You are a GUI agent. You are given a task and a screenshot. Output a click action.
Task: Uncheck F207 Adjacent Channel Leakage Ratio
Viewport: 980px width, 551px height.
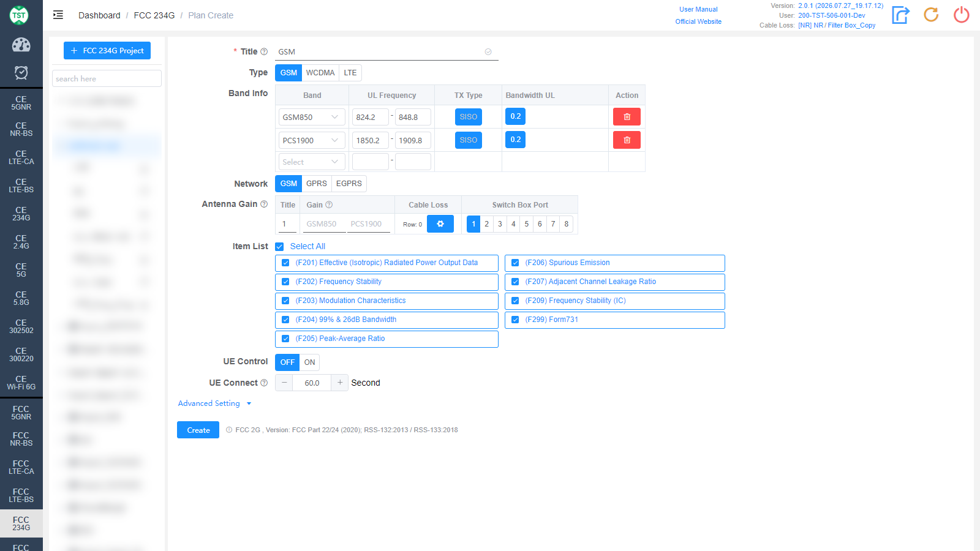click(x=515, y=282)
